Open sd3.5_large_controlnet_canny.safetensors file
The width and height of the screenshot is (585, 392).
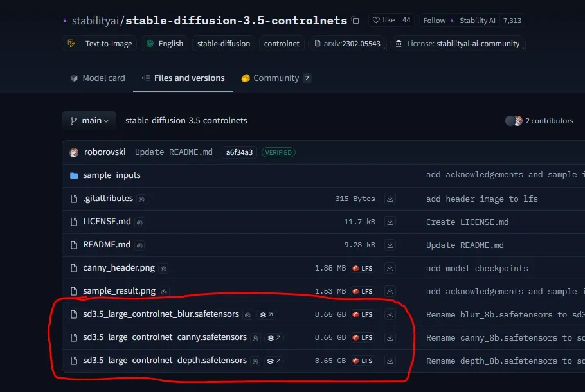(x=165, y=337)
